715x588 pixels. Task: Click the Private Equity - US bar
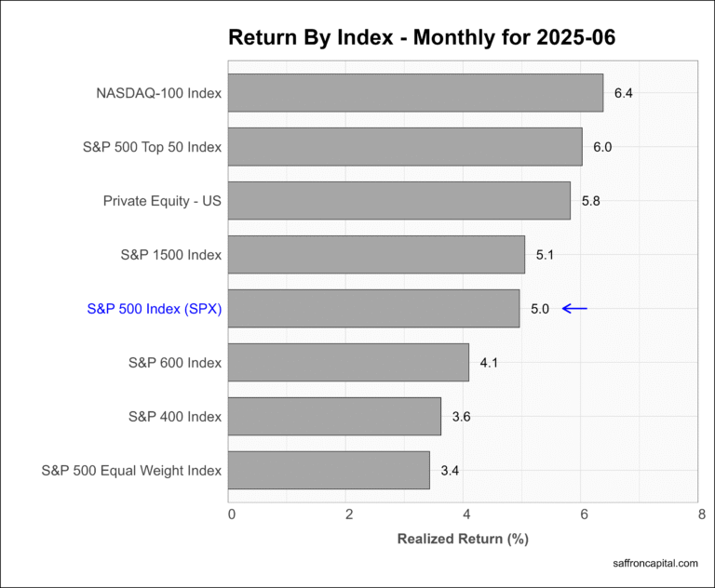click(399, 201)
